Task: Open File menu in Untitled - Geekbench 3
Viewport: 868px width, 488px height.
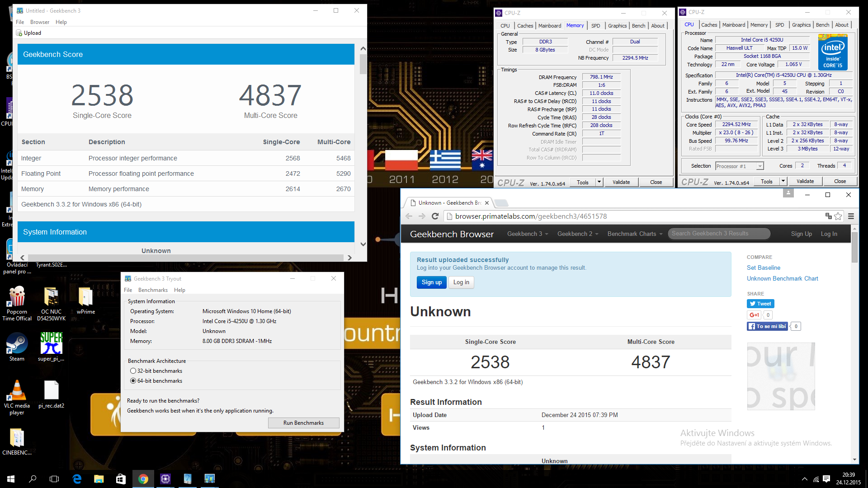Action: click(20, 22)
